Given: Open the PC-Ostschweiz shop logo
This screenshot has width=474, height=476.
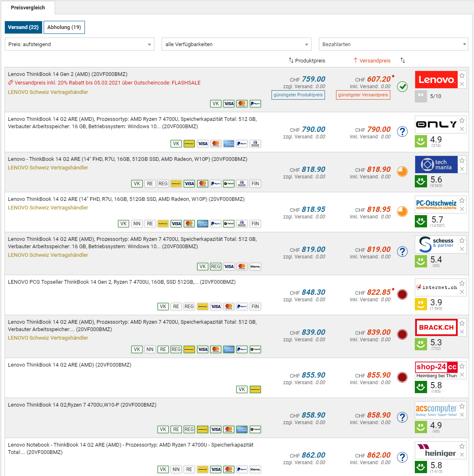Looking at the screenshot, I should coord(436,205).
